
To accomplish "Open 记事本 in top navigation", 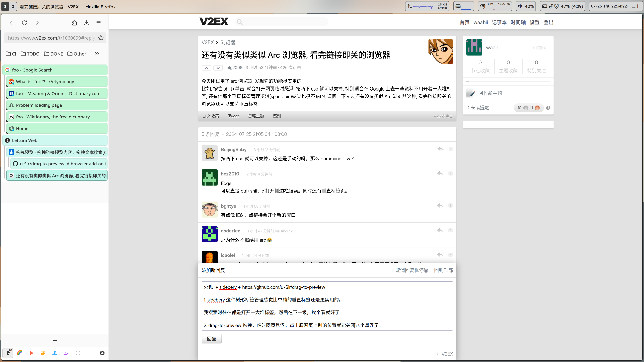I will pos(499,22).
